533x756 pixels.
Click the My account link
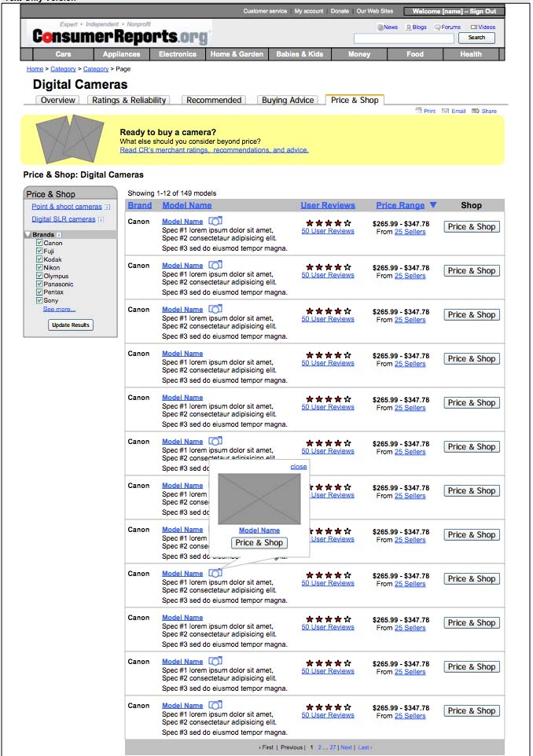(x=309, y=11)
